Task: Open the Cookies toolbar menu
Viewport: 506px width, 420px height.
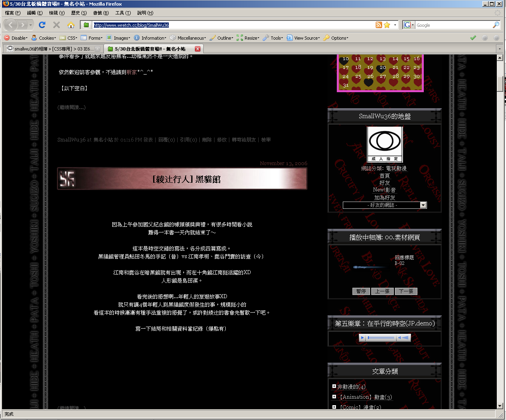Action: click(x=44, y=38)
